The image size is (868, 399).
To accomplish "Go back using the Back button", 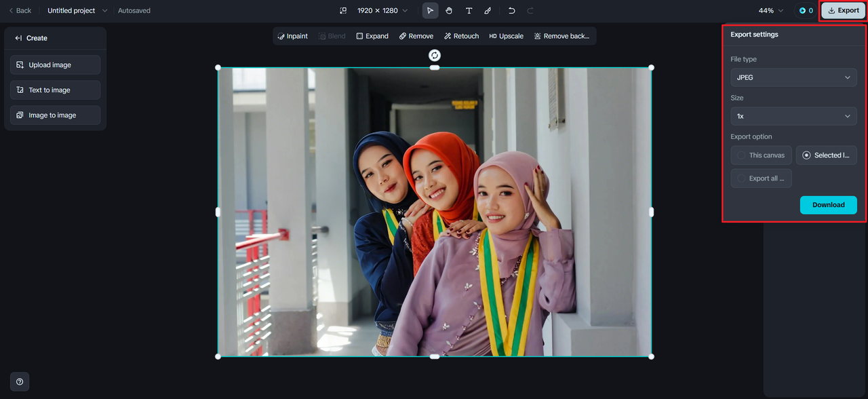I will [x=20, y=11].
